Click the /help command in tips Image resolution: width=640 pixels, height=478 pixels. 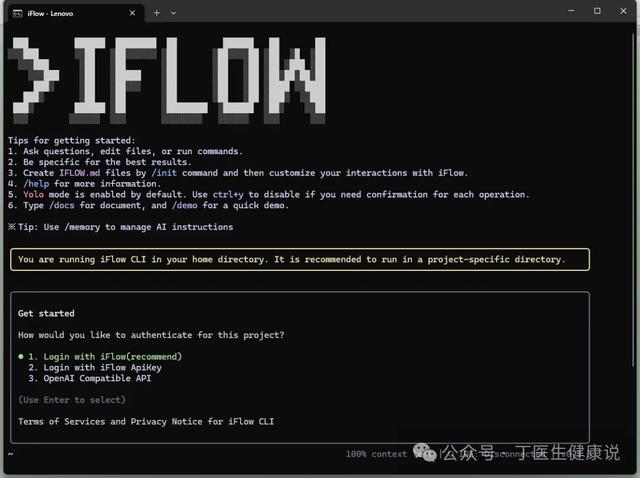pos(36,184)
